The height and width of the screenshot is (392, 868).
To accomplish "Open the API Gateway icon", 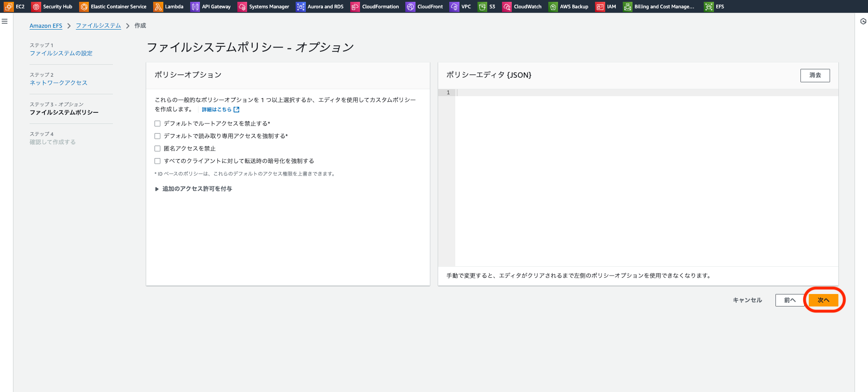I will pos(195,6).
